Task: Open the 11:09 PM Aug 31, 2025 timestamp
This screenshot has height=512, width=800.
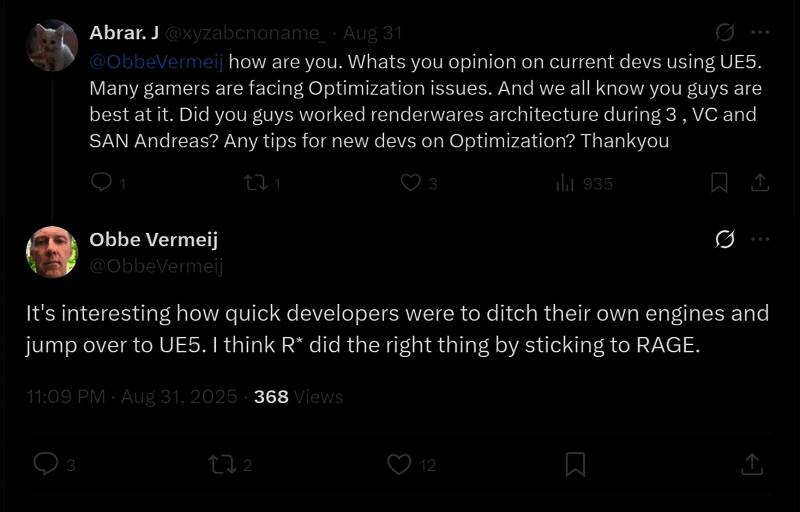Action: 132,397
